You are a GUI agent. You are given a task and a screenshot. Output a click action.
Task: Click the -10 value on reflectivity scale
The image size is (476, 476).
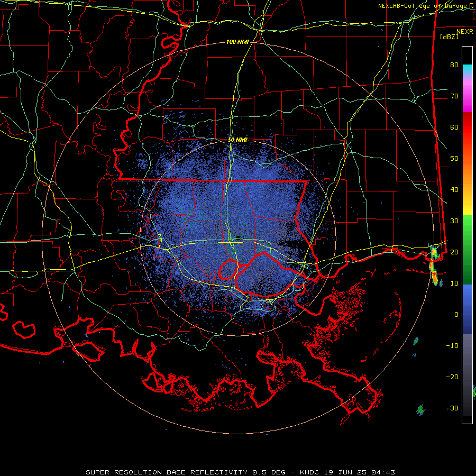click(452, 346)
